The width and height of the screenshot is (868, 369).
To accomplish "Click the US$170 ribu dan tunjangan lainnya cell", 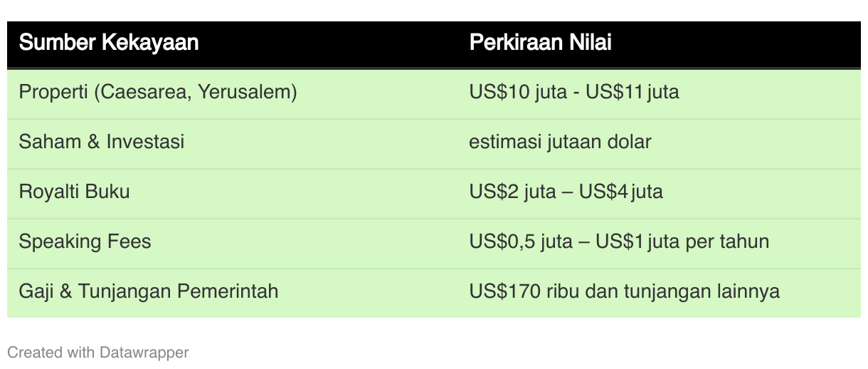I will 625,291.
